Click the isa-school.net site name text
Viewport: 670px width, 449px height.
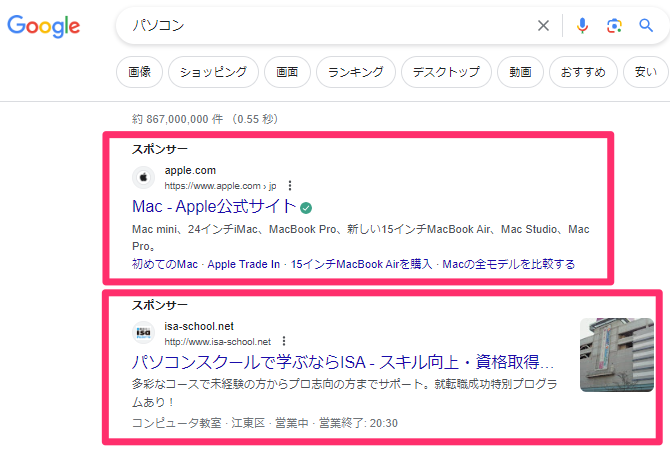tap(199, 326)
